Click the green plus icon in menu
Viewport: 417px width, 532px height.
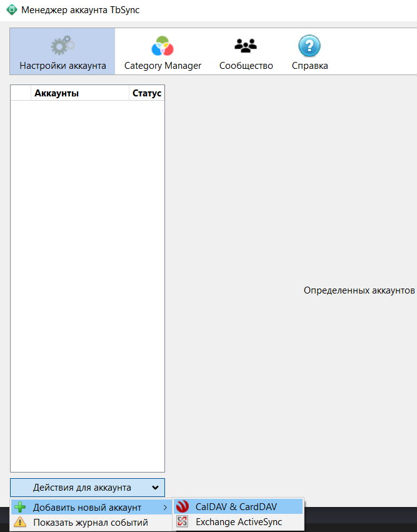pos(20,507)
